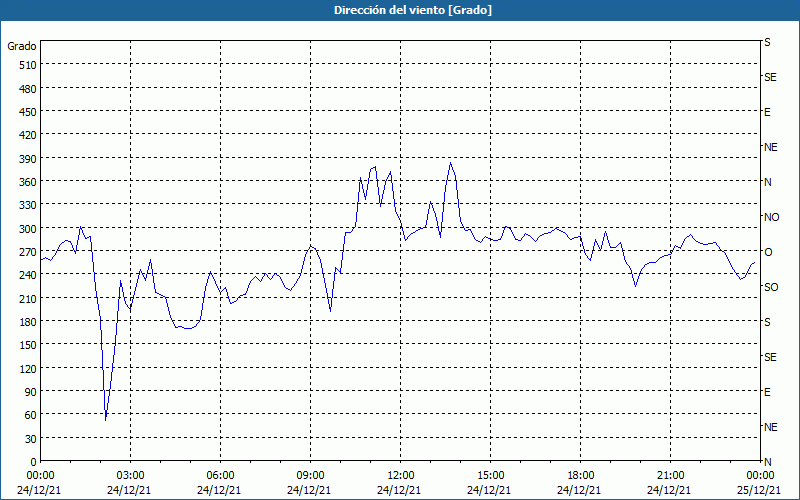Select the 300 degree axis label
This screenshot has height=500, width=800.
(x=29, y=229)
